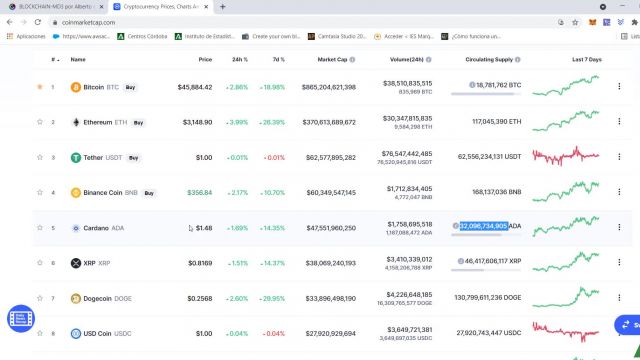Viewport: 640px width, 360px height.
Task: Open the blue news feed floating icon
Action: 21,318
